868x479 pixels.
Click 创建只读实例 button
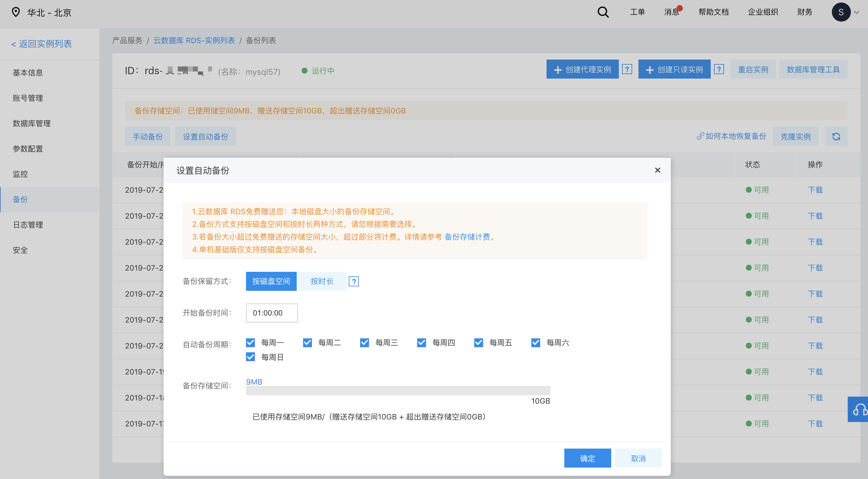tap(674, 69)
